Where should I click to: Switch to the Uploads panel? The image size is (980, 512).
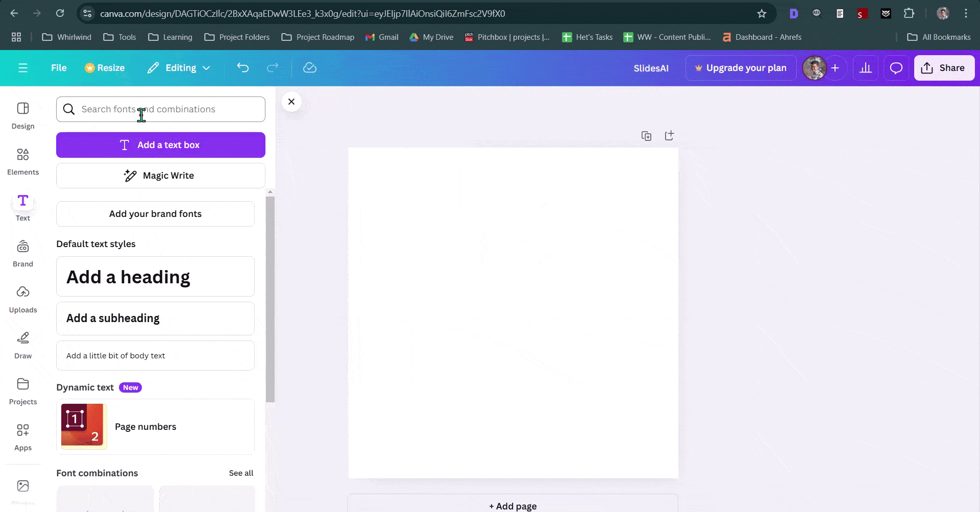[x=23, y=299]
